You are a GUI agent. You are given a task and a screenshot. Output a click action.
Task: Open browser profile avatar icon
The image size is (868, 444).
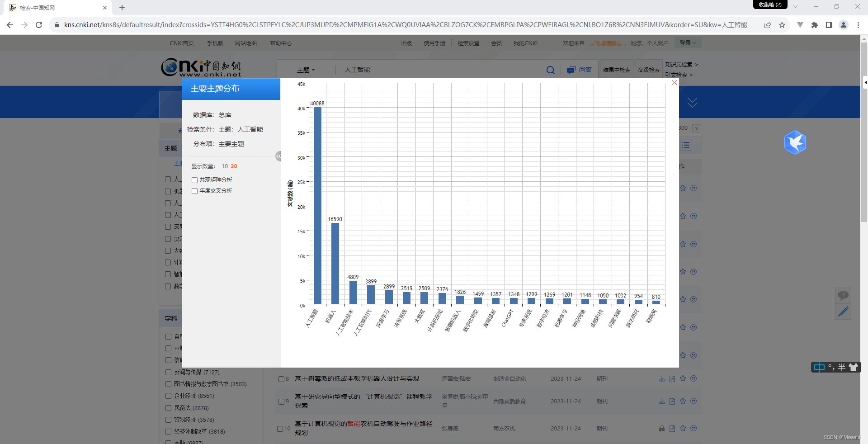(x=844, y=25)
